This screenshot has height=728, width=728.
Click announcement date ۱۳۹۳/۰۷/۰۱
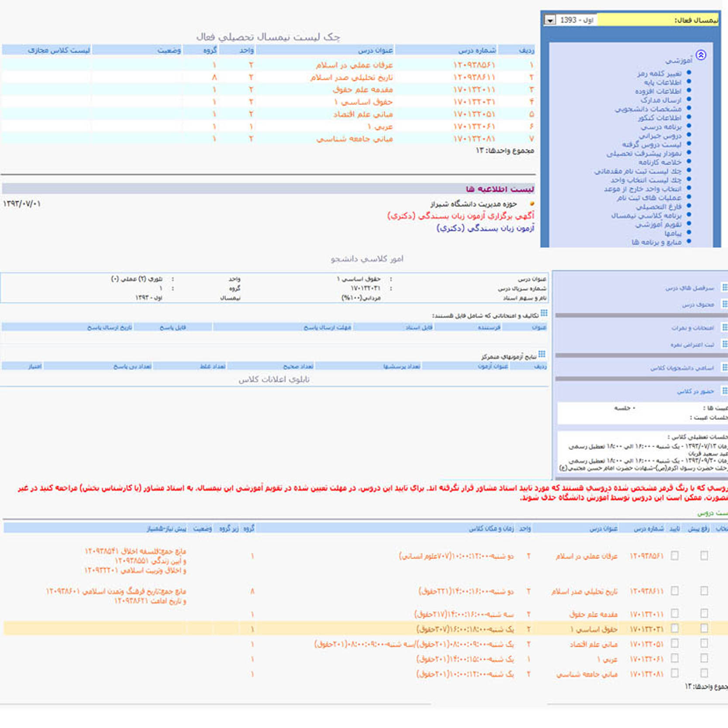tap(22, 204)
